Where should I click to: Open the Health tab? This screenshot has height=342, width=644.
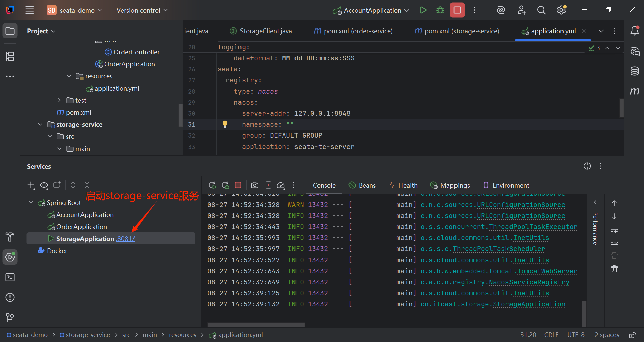click(403, 185)
